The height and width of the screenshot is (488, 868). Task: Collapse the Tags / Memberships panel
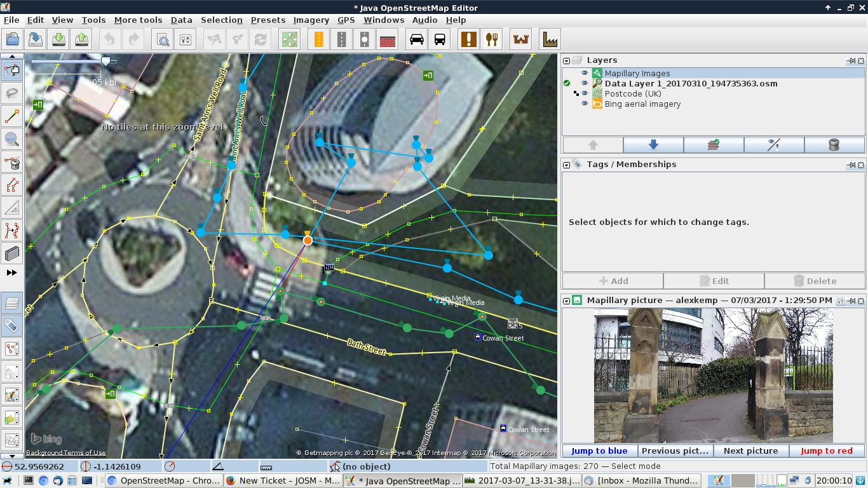[567, 165]
